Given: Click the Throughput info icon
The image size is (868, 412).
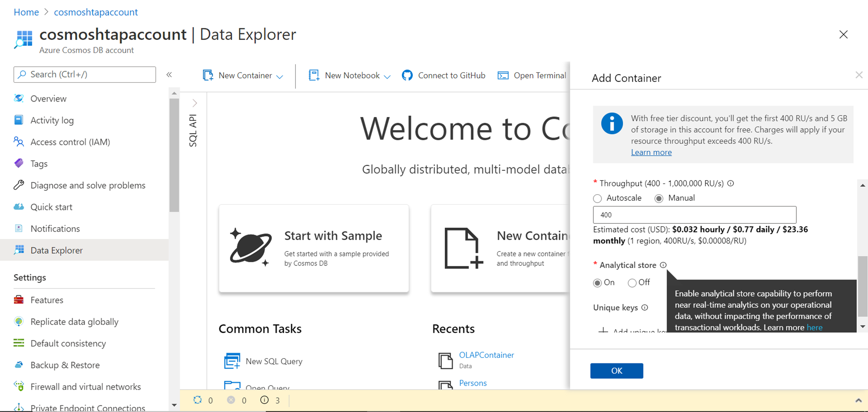Looking at the screenshot, I should 731,183.
